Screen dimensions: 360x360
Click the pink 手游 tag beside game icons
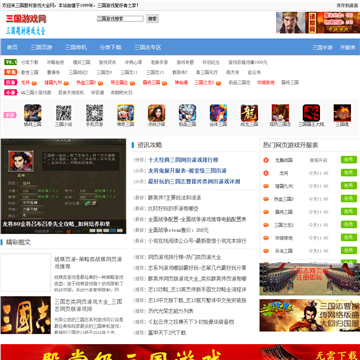tap(10, 115)
